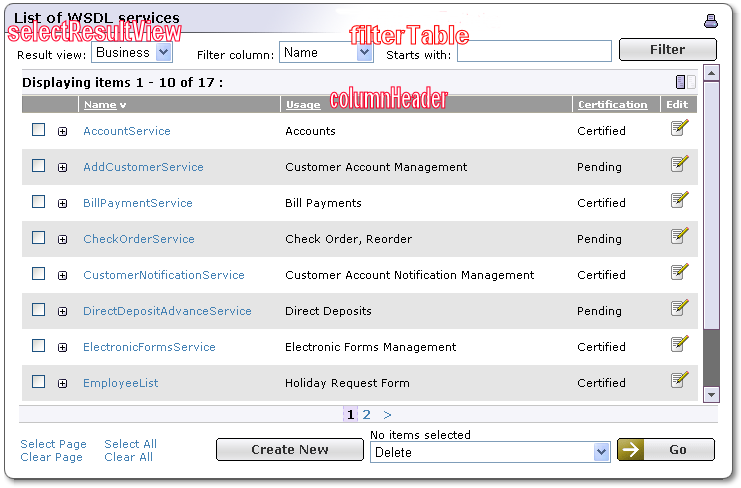Tick the DirectDepositAdvanceService row checkbox

38,309
